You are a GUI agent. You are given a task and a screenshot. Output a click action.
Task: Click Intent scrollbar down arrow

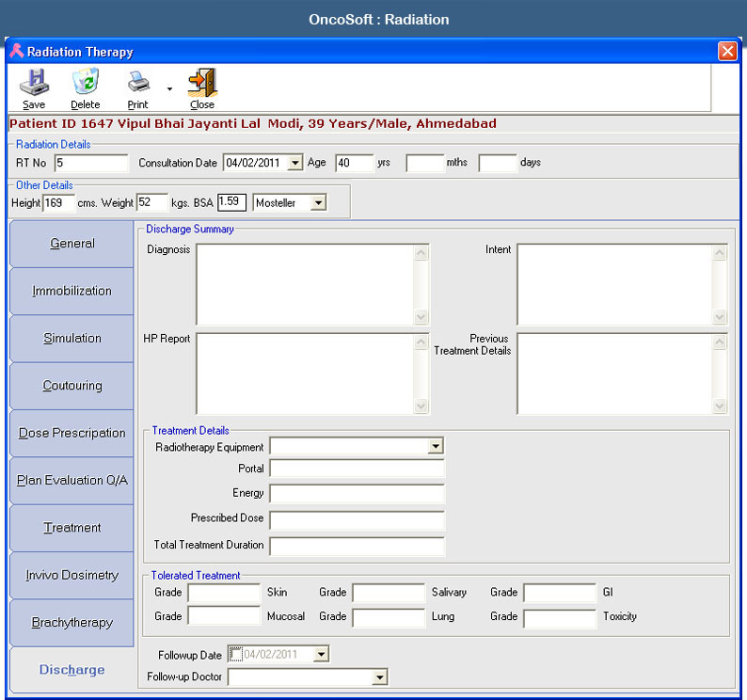720,316
